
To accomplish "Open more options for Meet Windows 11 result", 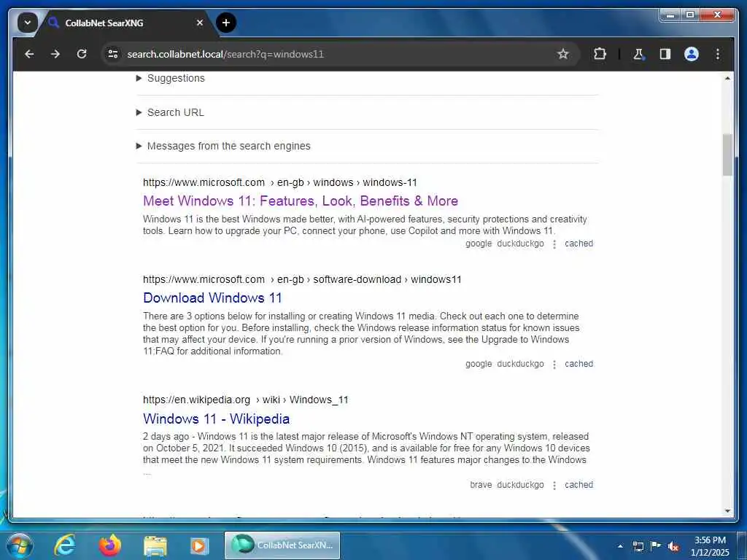I will tap(554, 244).
